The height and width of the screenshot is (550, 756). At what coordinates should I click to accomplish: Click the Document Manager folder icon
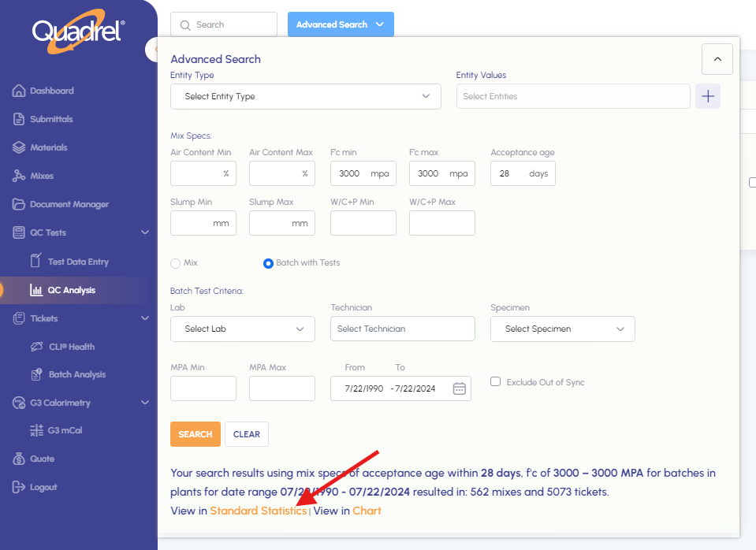tap(19, 205)
